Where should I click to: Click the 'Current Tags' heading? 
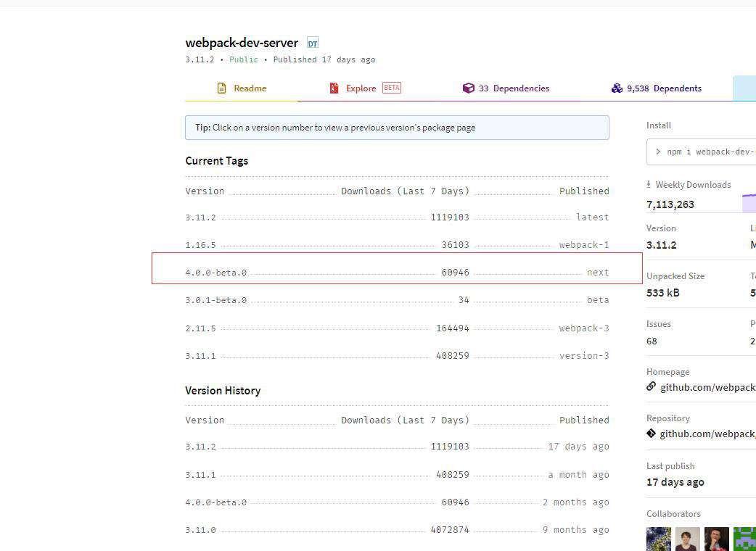click(x=216, y=161)
